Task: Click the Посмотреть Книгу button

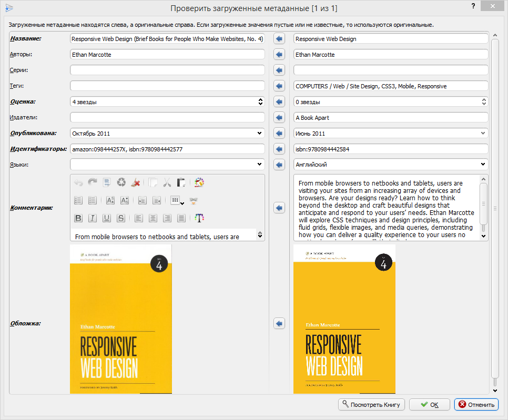Action: coord(371,404)
